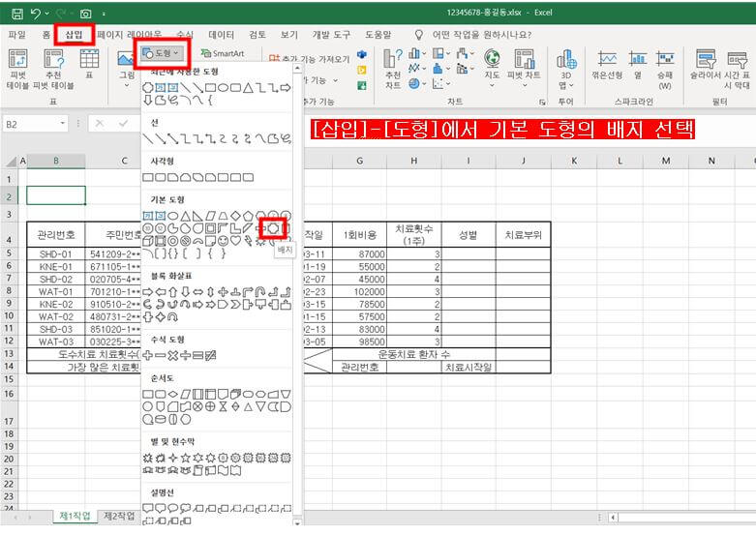Click the Undo arrow icon
The height and width of the screenshot is (535, 756).
click(x=36, y=14)
